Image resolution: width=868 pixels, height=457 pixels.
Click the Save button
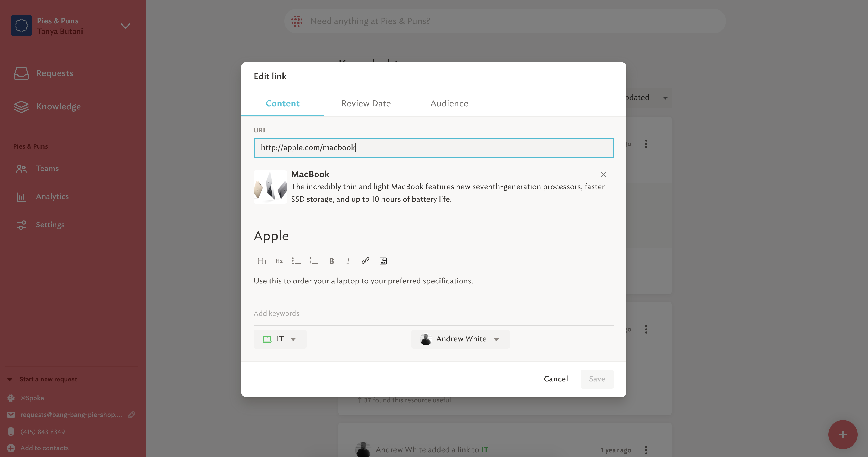(x=597, y=379)
